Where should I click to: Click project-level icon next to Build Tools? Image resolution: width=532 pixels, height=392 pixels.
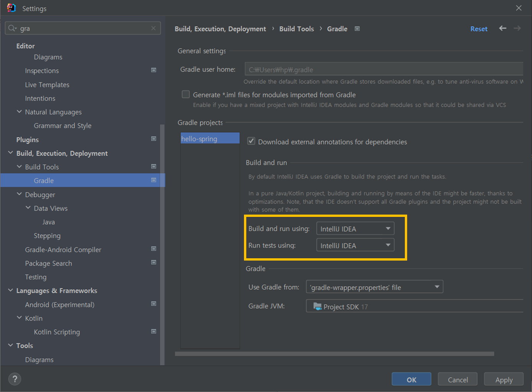(154, 166)
